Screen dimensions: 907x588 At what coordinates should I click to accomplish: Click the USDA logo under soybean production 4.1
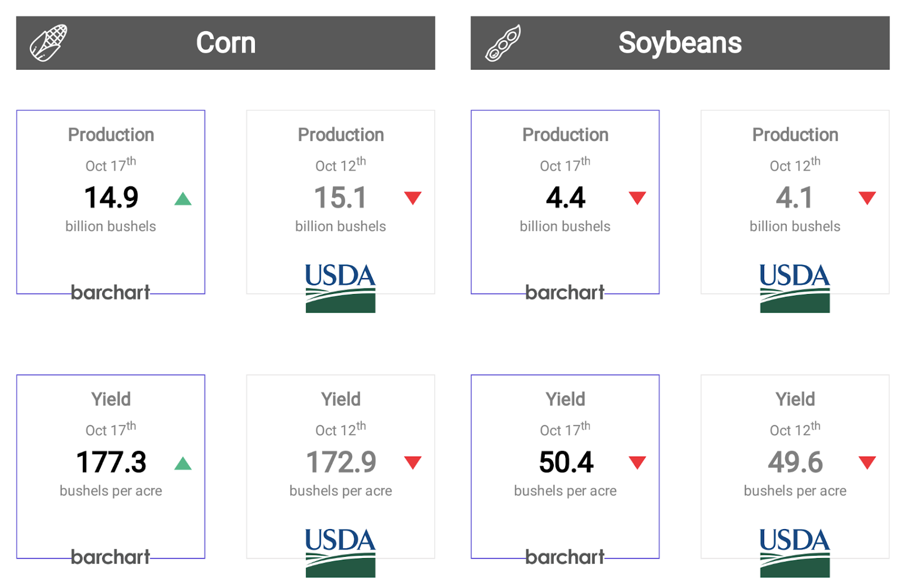point(795,288)
